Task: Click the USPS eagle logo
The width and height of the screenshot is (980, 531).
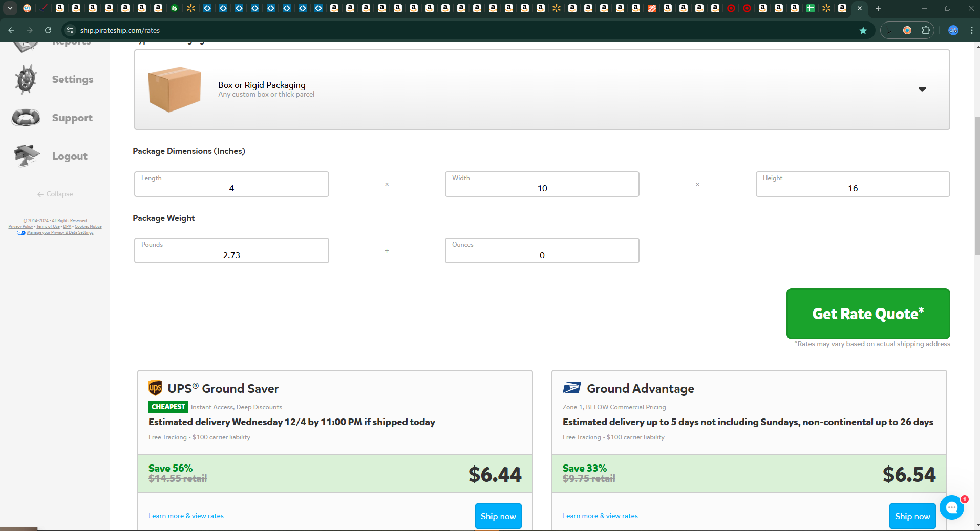Action: coord(571,388)
